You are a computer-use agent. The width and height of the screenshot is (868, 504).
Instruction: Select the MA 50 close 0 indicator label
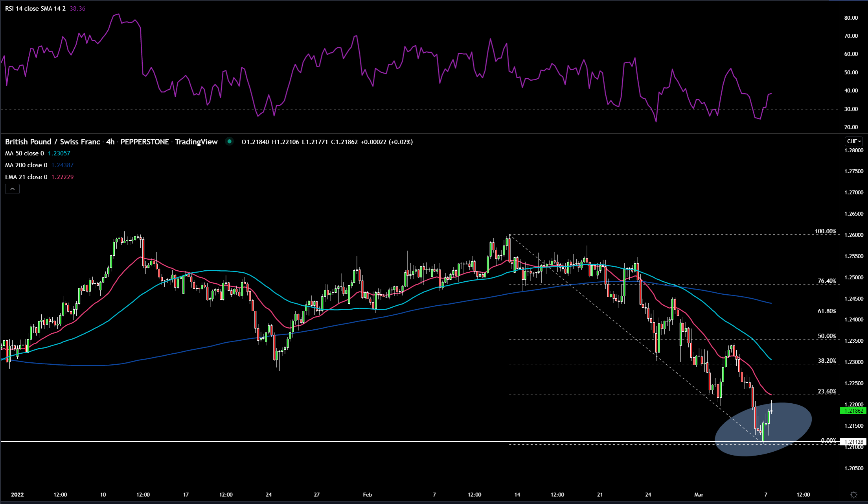click(x=24, y=153)
